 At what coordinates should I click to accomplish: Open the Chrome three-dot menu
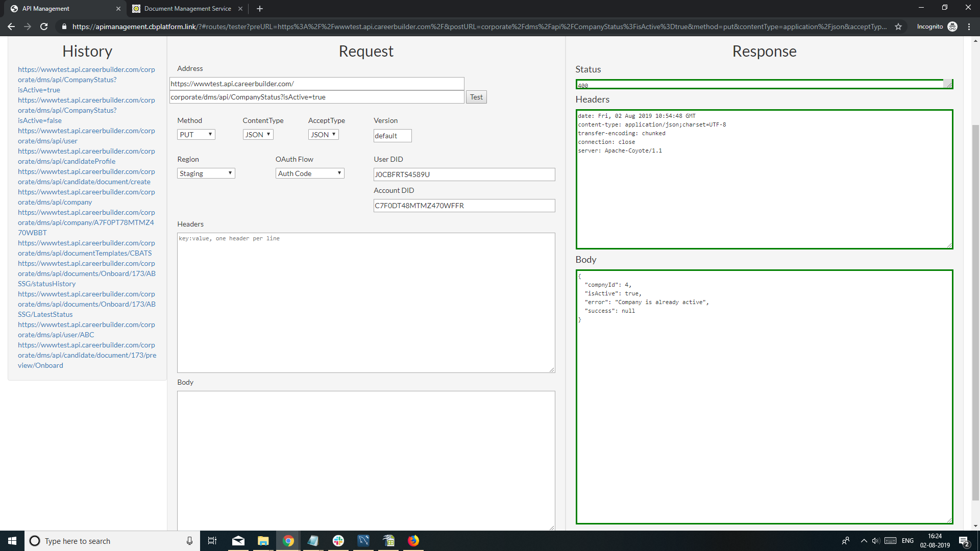pos(969,27)
